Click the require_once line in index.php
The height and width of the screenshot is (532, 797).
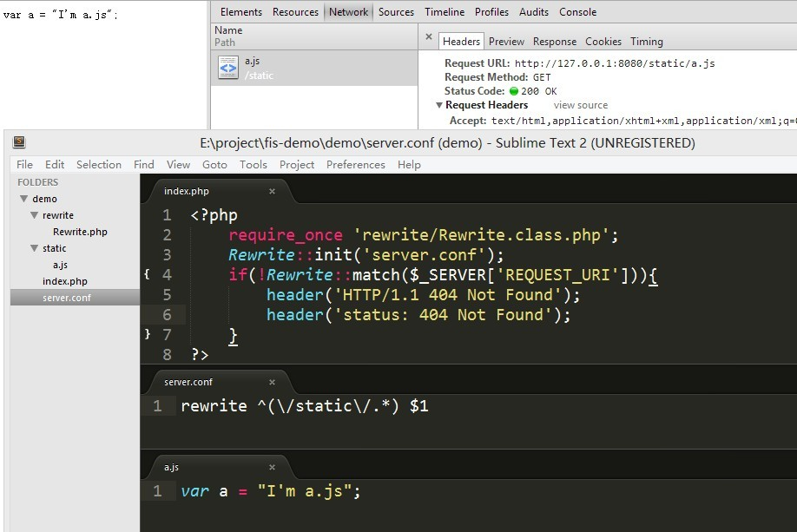(x=423, y=234)
